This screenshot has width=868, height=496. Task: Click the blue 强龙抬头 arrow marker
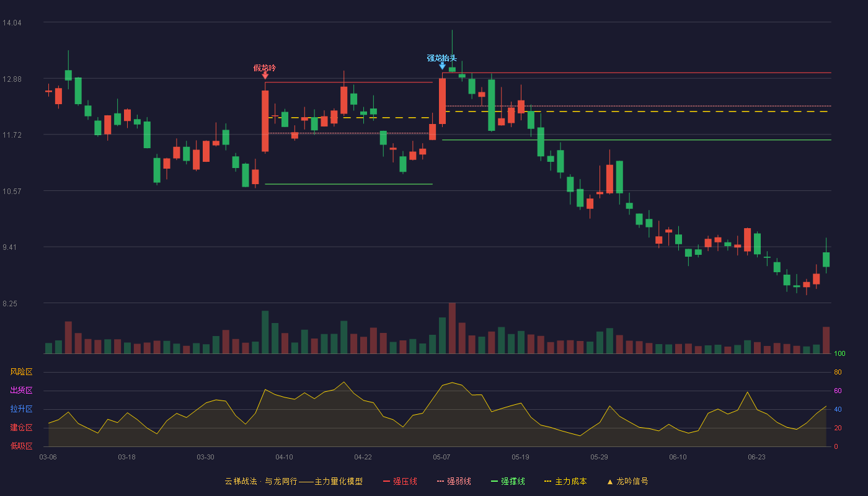pyautogui.click(x=442, y=66)
